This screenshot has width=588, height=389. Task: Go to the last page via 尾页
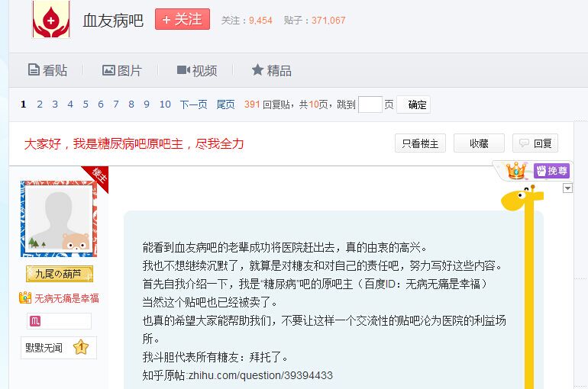pyautogui.click(x=225, y=104)
